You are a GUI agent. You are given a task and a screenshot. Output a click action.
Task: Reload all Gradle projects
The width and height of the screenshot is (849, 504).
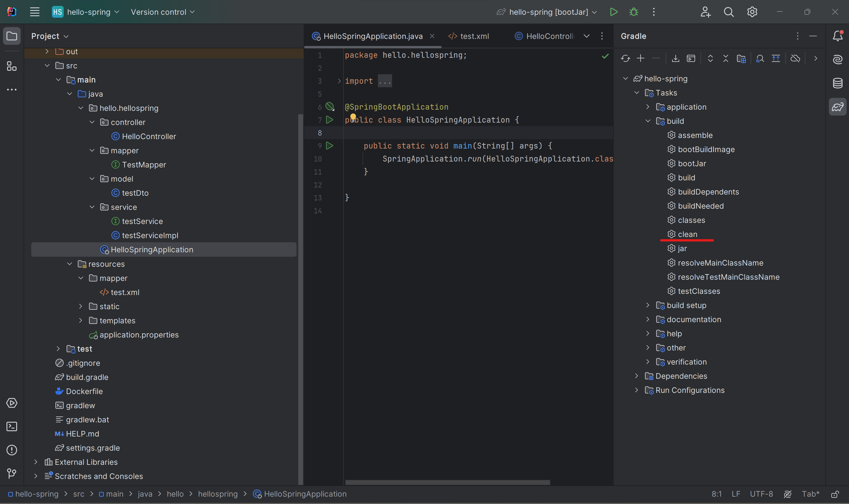pyautogui.click(x=625, y=58)
